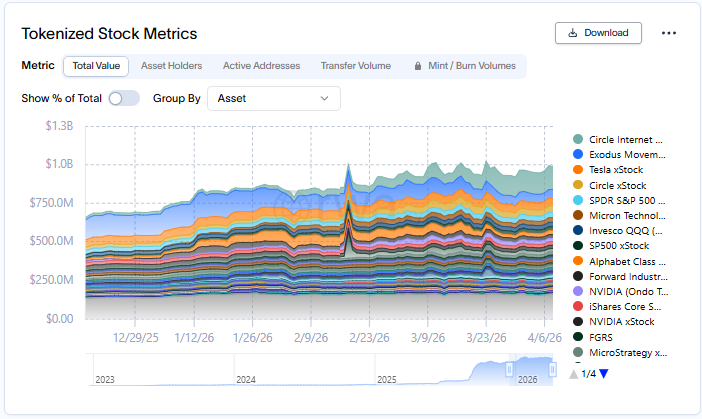
Task: Select the Active Addresses tab
Action: (x=261, y=66)
